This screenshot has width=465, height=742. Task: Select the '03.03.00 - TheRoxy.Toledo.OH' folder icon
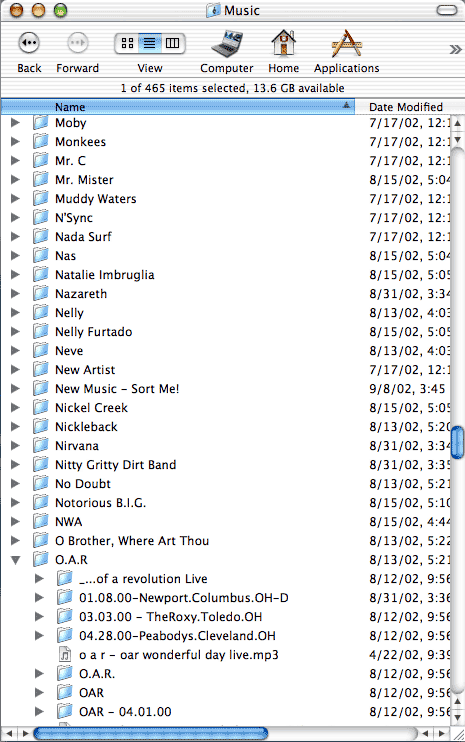click(65, 616)
